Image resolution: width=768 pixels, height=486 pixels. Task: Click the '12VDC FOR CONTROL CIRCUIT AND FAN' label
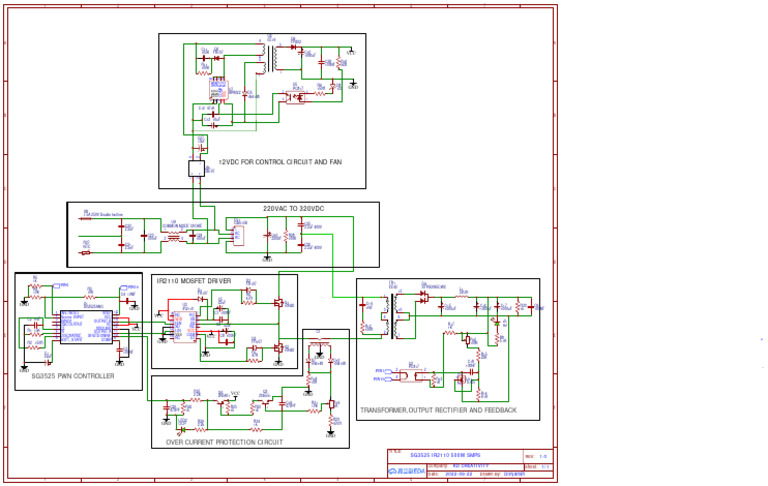(280, 162)
